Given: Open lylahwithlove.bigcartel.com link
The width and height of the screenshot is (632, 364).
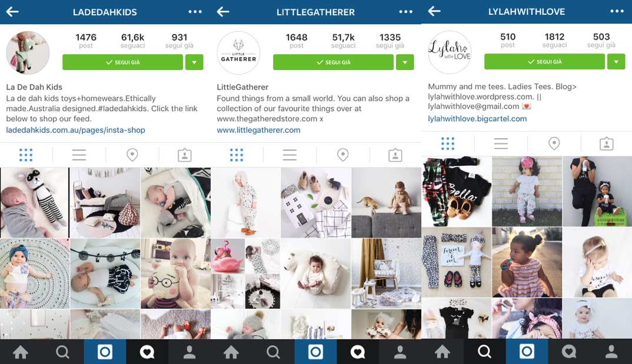Looking at the screenshot, I should pyautogui.click(x=477, y=119).
